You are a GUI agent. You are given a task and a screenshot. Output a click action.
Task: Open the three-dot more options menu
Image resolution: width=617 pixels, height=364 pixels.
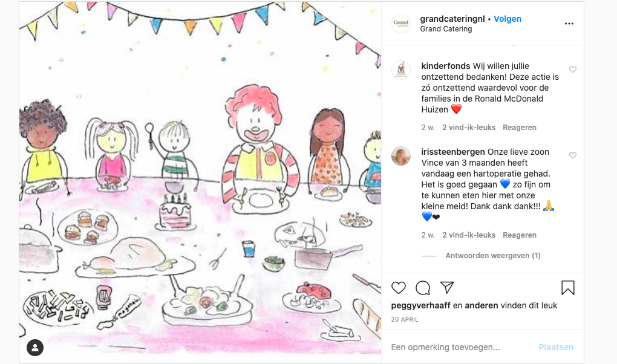tap(569, 24)
